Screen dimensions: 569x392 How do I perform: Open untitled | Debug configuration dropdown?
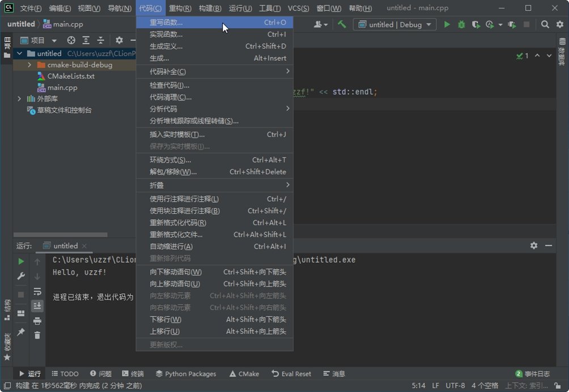395,24
